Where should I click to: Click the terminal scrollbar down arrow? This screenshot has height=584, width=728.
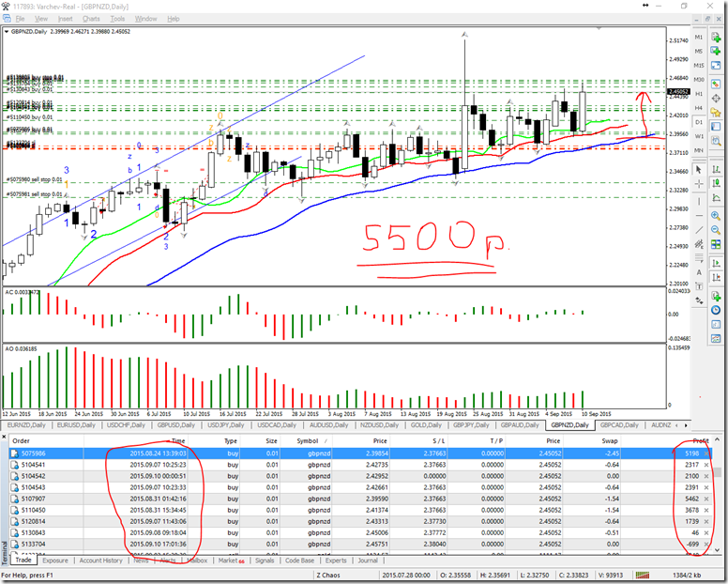pyautogui.click(x=717, y=549)
